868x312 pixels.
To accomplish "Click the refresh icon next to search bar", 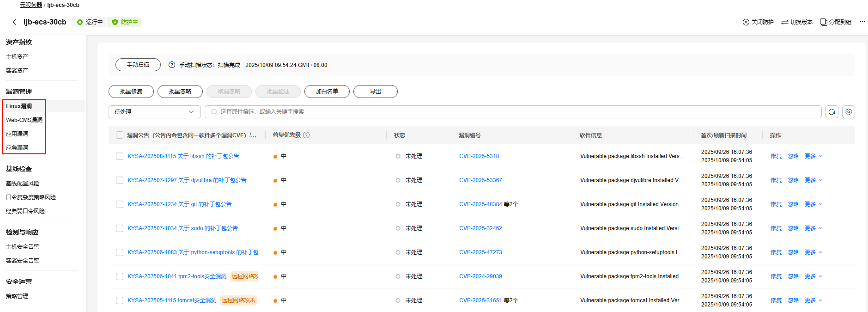I will coord(832,112).
